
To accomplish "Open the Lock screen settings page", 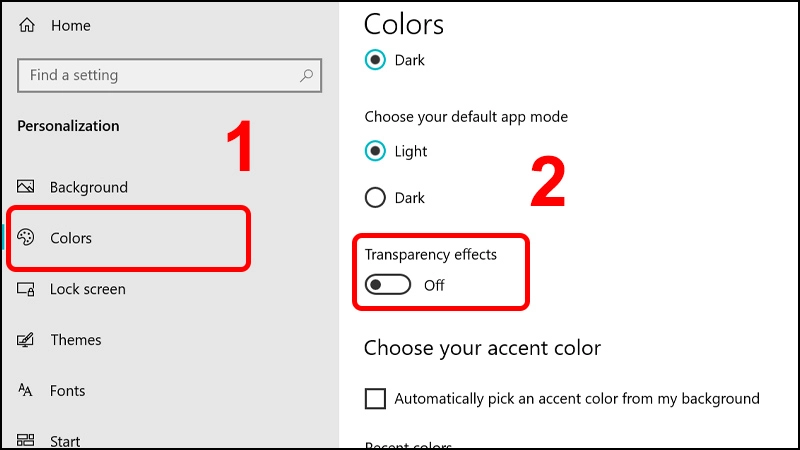I will [x=88, y=289].
